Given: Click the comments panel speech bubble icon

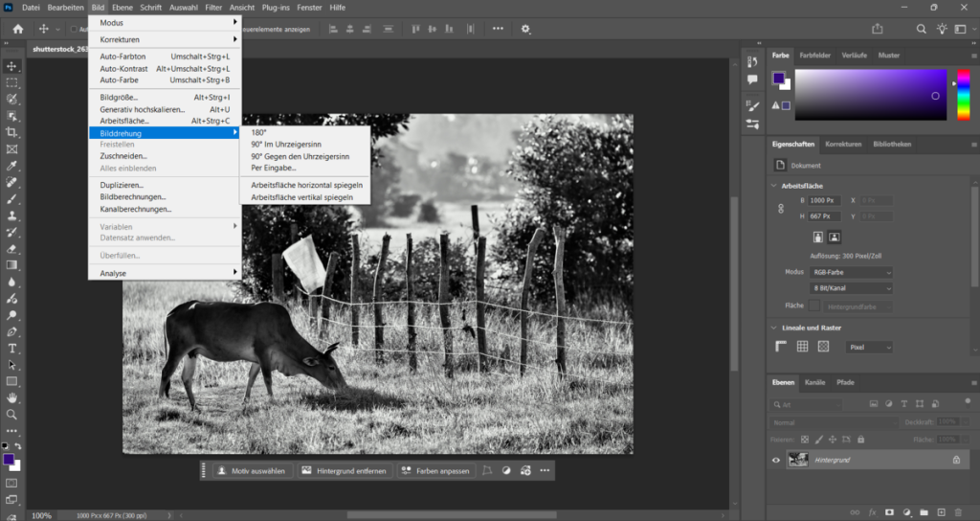Looking at the screenshot, I should [x=752, y=79].
